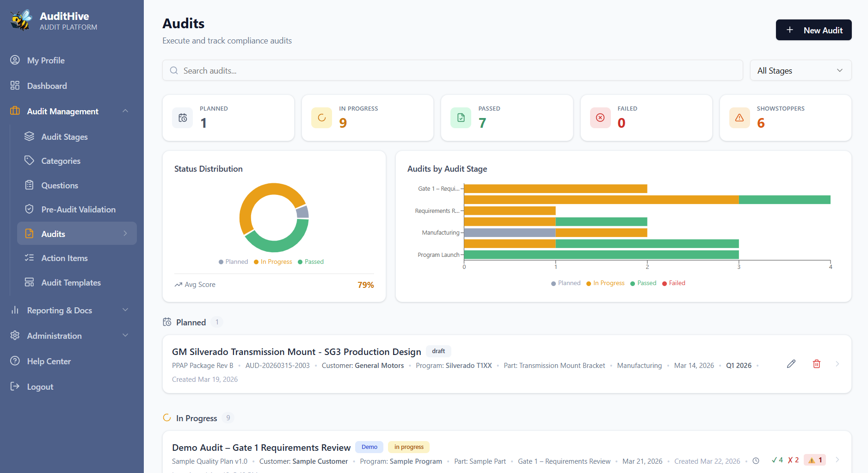Click the Passed document check icon
Screen dimensions: 868x473
461,118
